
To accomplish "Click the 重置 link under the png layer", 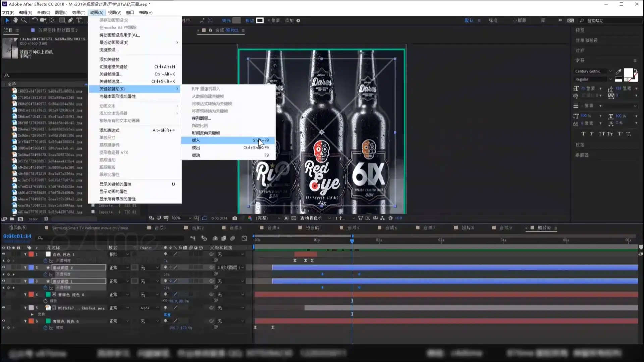I will pyautogui.click(x=167, y=315).
